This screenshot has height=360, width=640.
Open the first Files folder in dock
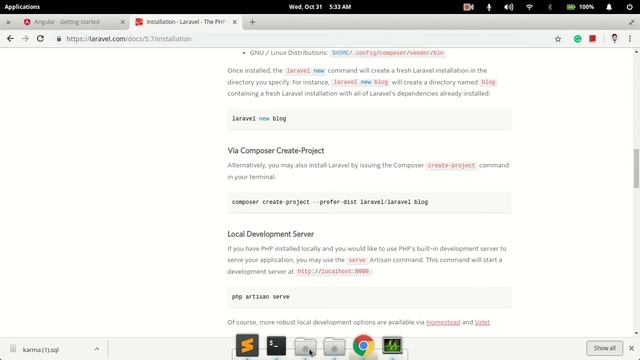coord(305,347)
